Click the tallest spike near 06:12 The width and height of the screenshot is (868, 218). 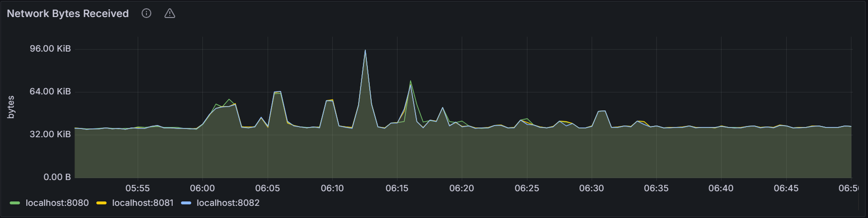[365, 51]
